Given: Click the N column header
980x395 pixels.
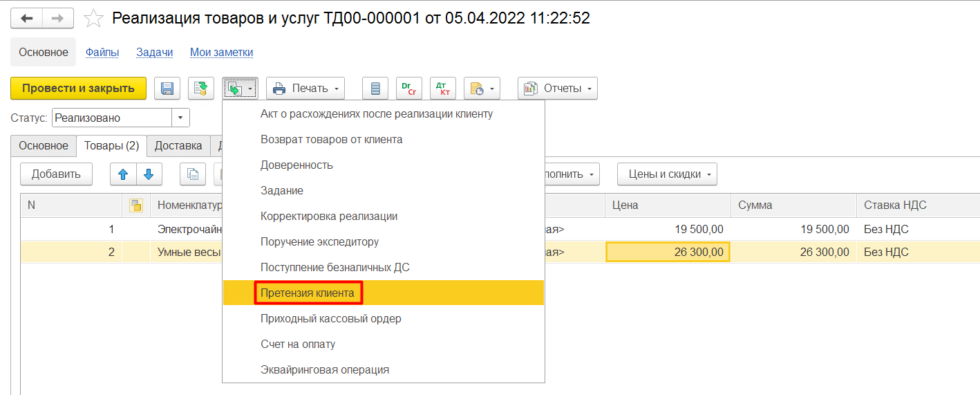Looking at the screenshot, I should tap(71, 205).
